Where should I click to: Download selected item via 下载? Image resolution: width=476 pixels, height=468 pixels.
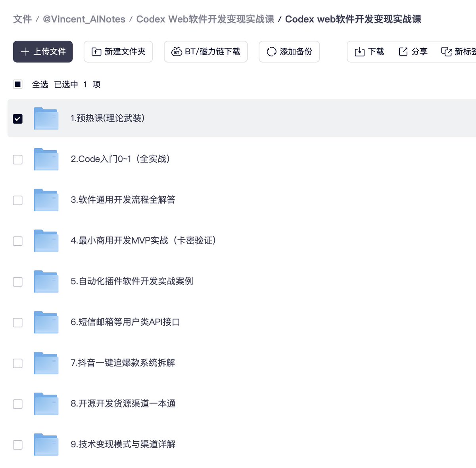pyautogui.click(x=369, y=52)
